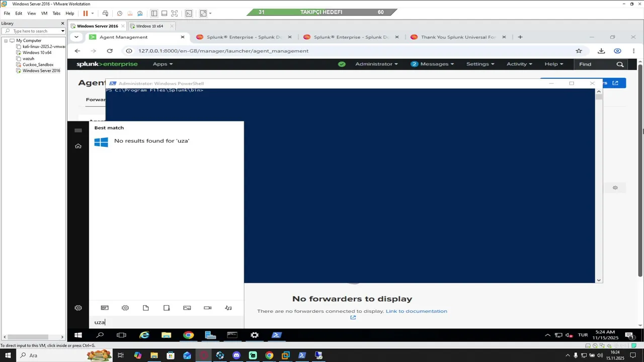Close the Agent Management browser tab
The height and width of the screenshot is (362, 644).
pyautogui.click(x=183, y=37)
